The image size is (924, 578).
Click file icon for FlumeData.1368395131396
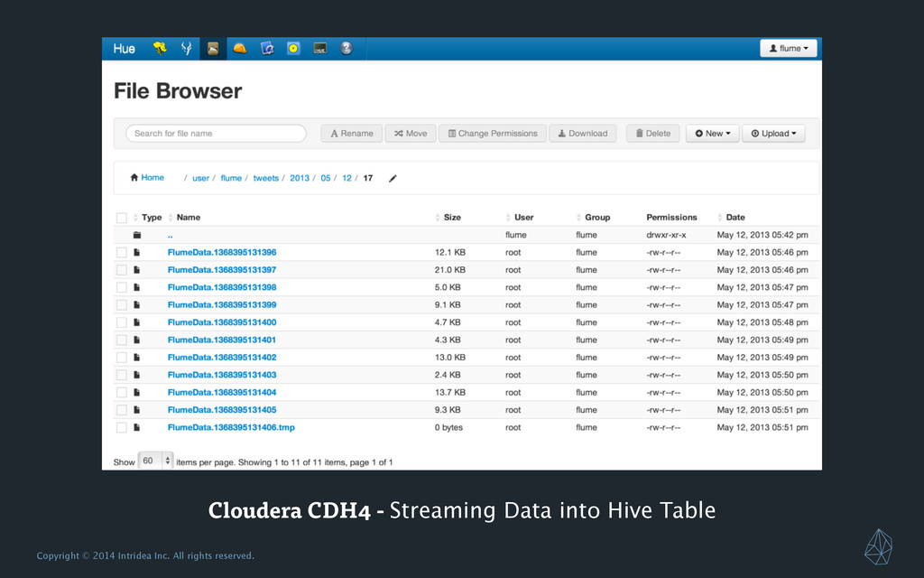[137, 253]
